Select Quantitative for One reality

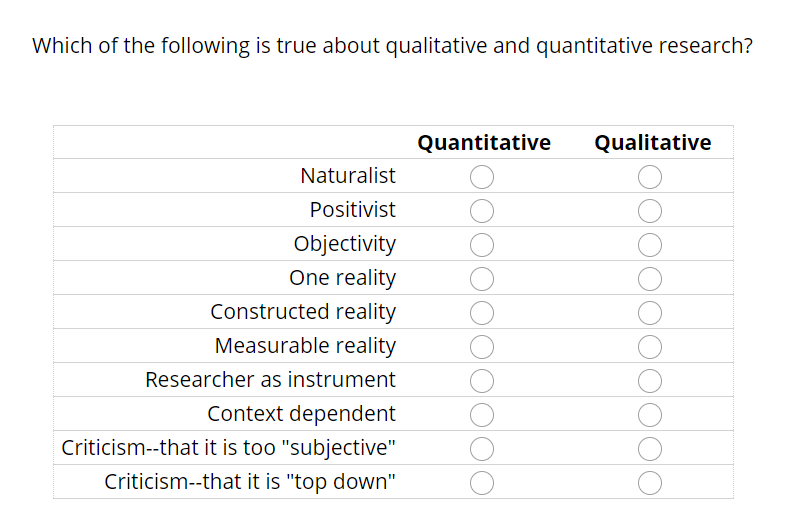pyautogui.click(x=482, y=279)
